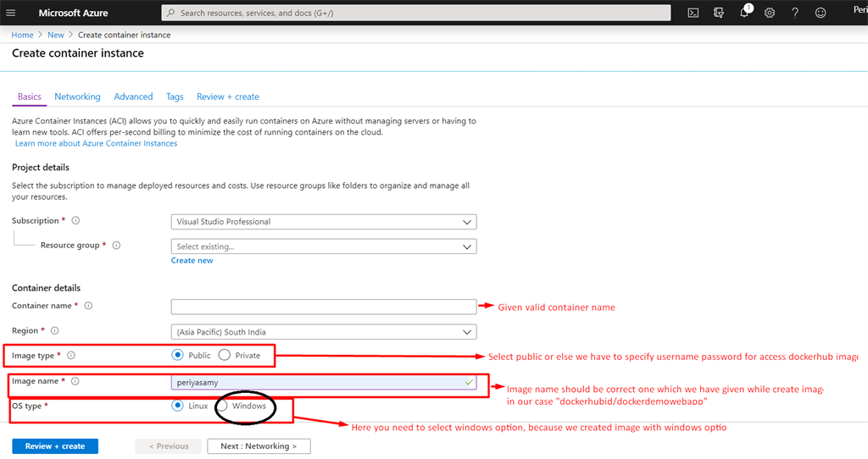Click Create new resource group link
The width and height of the screenshot is (868, 459).
pyautogui.click(x=192, y=261)
